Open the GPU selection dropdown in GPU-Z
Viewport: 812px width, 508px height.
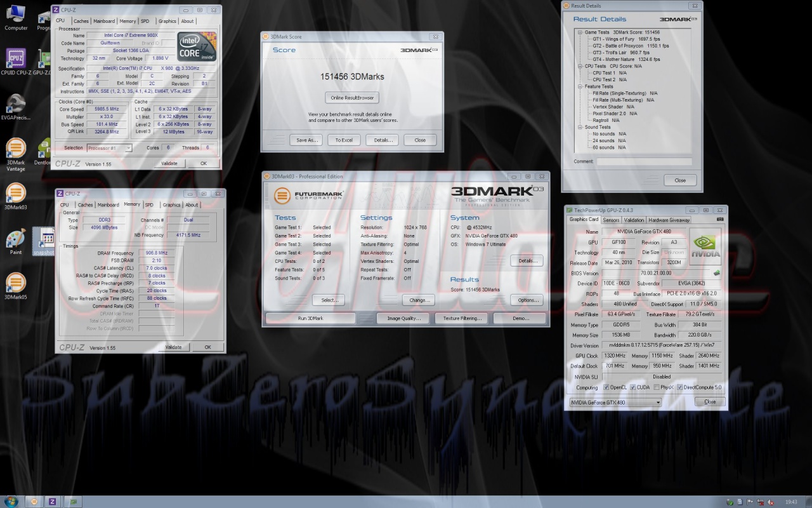click(615, 402)
